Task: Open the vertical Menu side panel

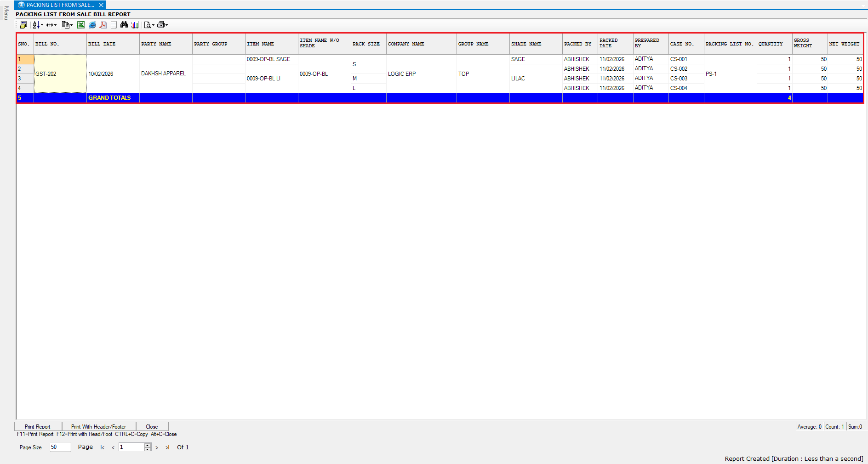Action: pyautogui.click(x=6, y=13)
